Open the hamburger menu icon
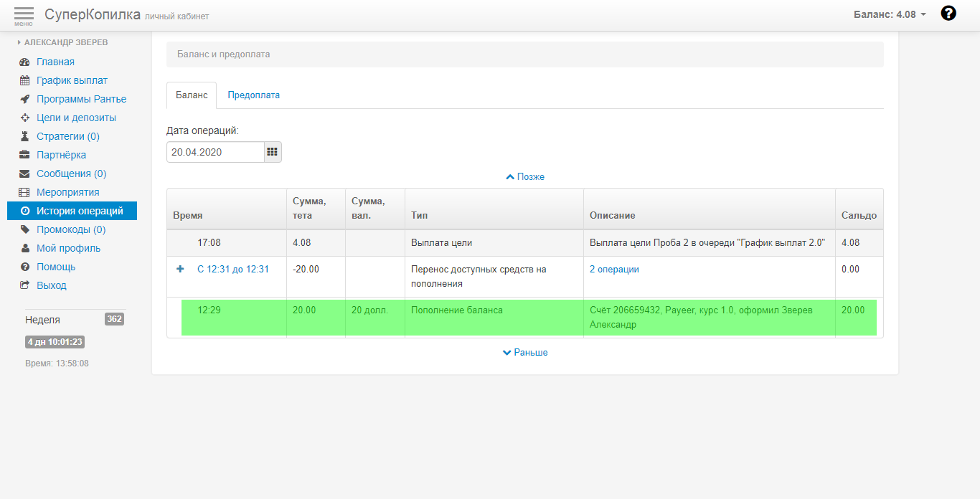This screenshot has width=980, height=499. [24, 14]
